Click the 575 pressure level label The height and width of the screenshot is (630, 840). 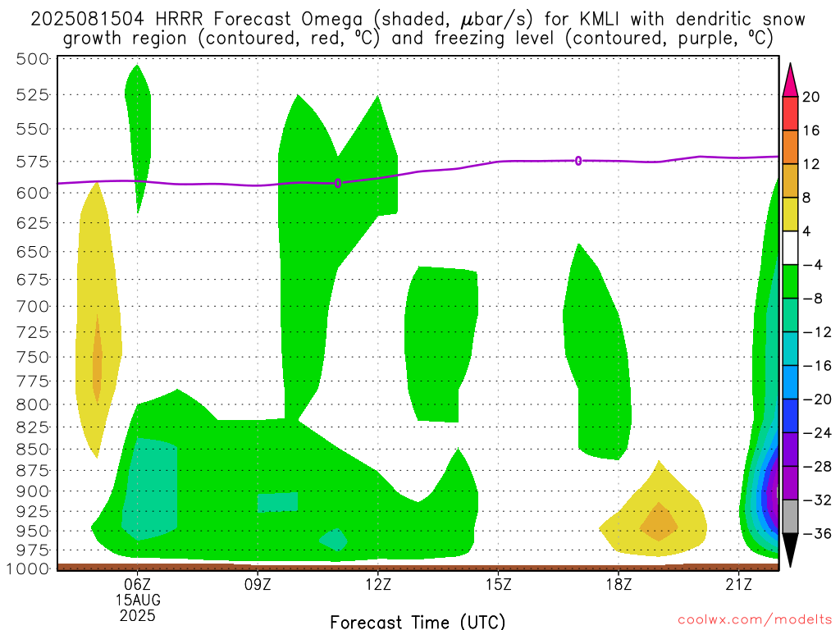[x=33, y=162]
